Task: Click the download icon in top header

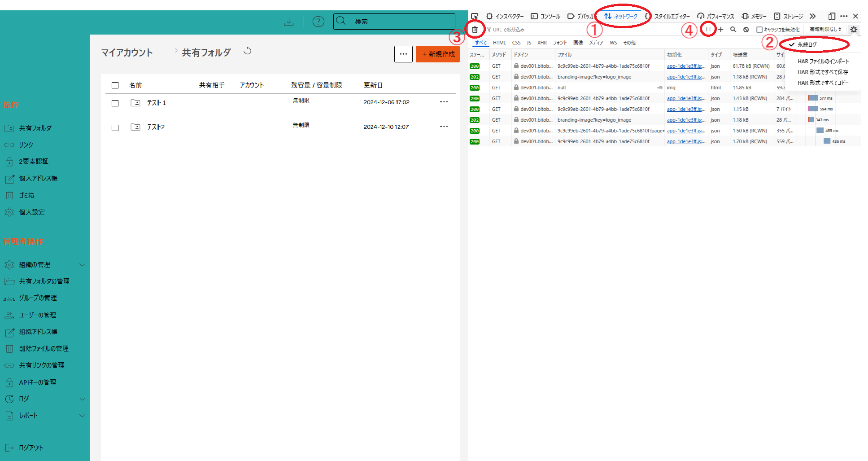Action: coord(289,22)
